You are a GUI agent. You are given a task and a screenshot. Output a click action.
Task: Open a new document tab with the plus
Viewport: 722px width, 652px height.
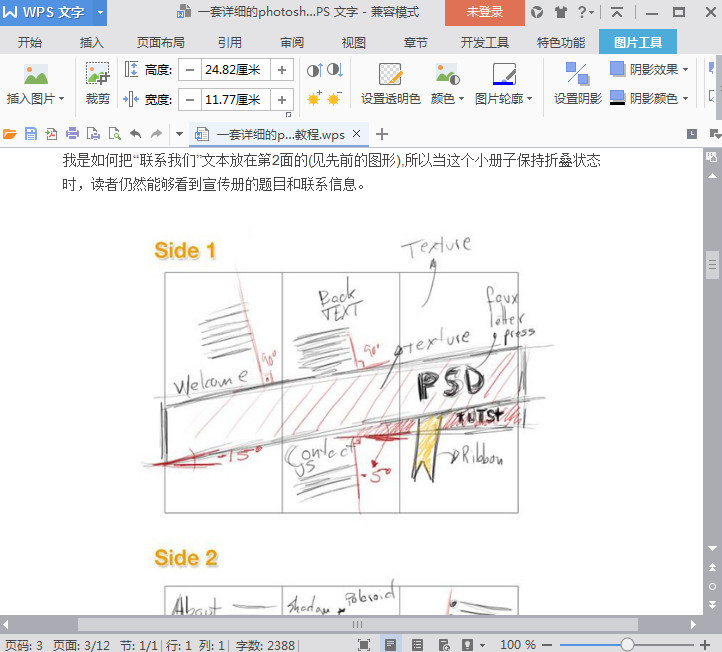click(x=382, y=134)
